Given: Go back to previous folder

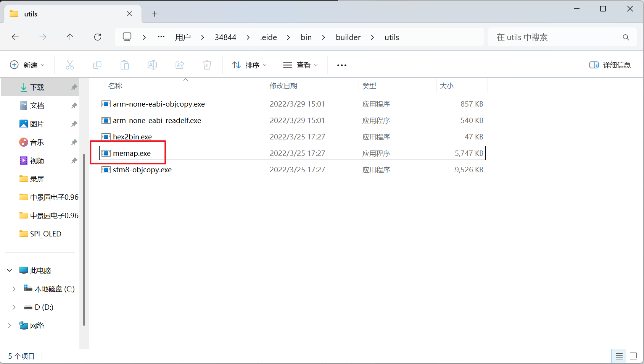Looking at the screenshot, I should pyautogui.click(x=15, y=37).
